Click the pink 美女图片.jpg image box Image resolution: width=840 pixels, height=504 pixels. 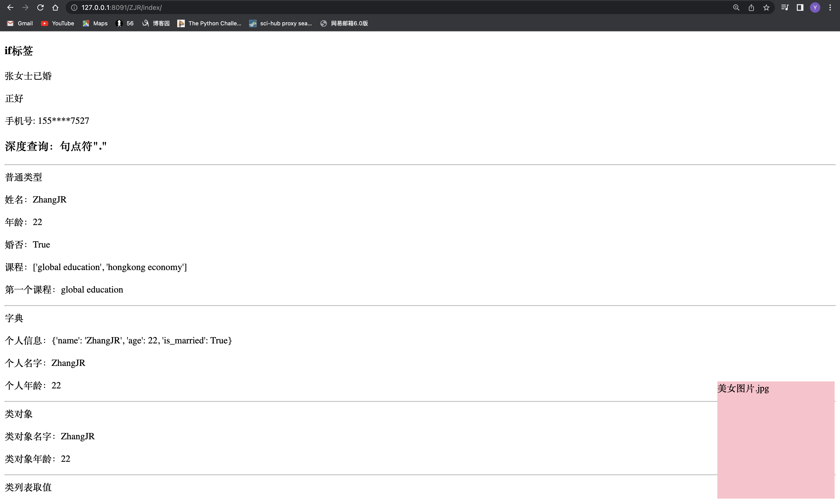click(776, 440)
